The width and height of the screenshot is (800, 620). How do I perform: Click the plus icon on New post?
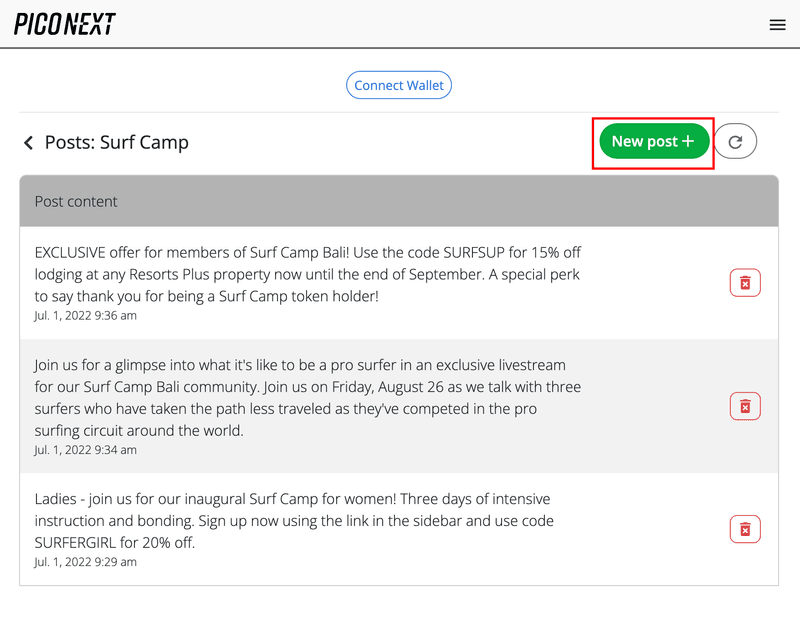point(688,141)
